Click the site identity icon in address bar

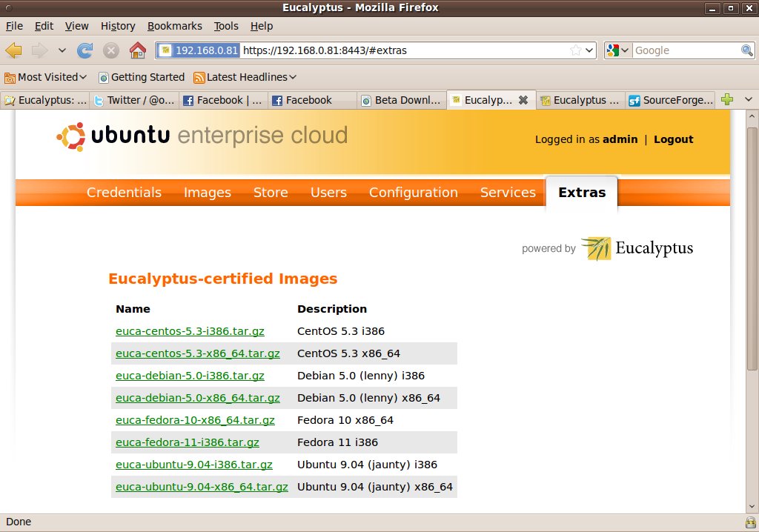[198, 50]
